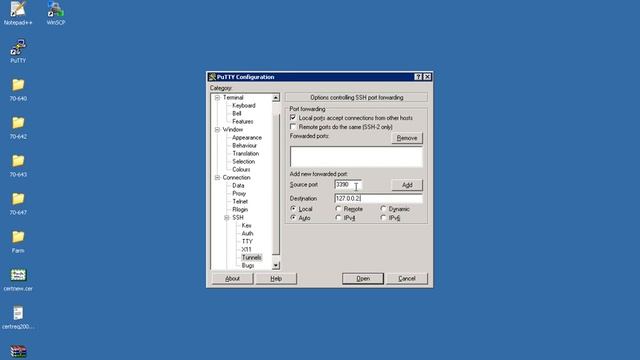Image resolution: width=640 pixels, height=360 pixels.
Task: Click the Help button
Action: (x=276, y=278)
